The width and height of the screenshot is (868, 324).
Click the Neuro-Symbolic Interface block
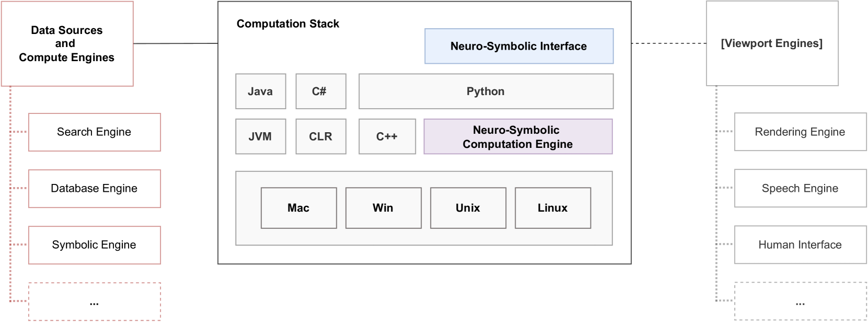pyautogui.click(x=518, y=47)
